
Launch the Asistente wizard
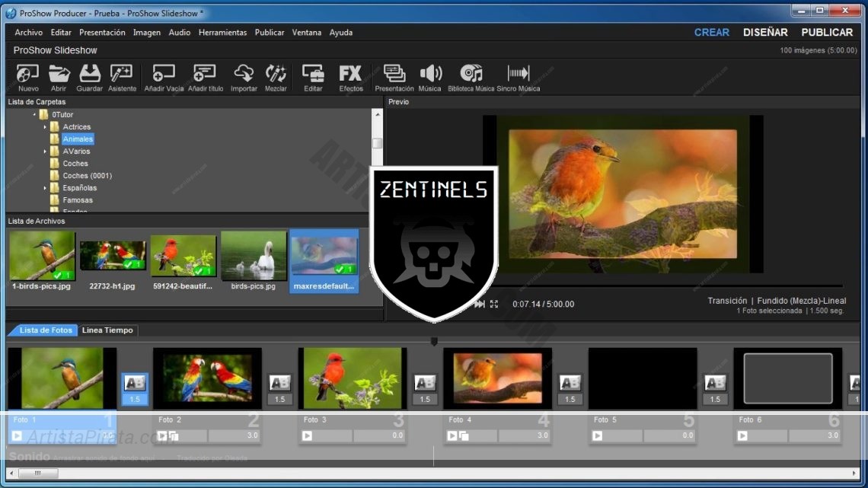click(x=122, y=78)
